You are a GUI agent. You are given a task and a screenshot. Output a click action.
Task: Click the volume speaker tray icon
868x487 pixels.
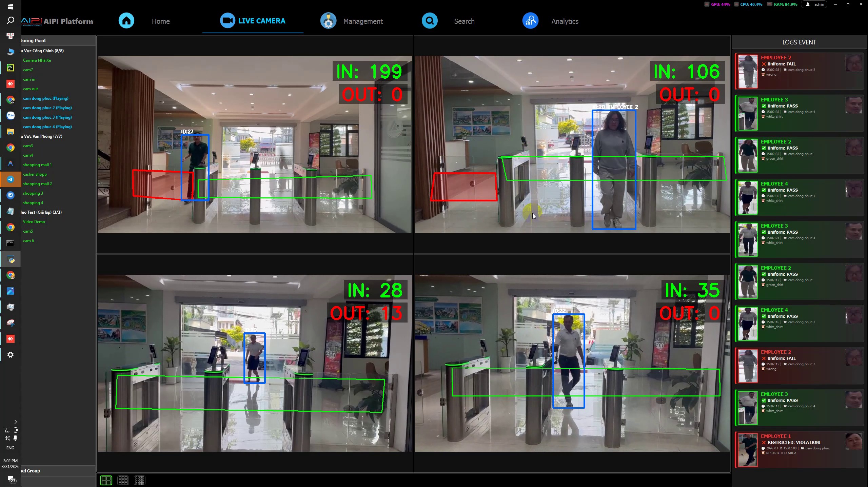coord(7,438)
